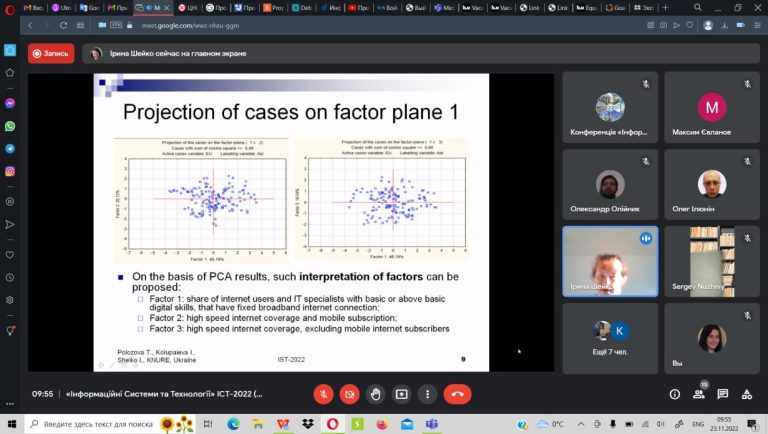The width and height of the screenshot is (768, 434).
Task: Reload the Meet page
Action: pyautogui.click(x=63, y=25)
